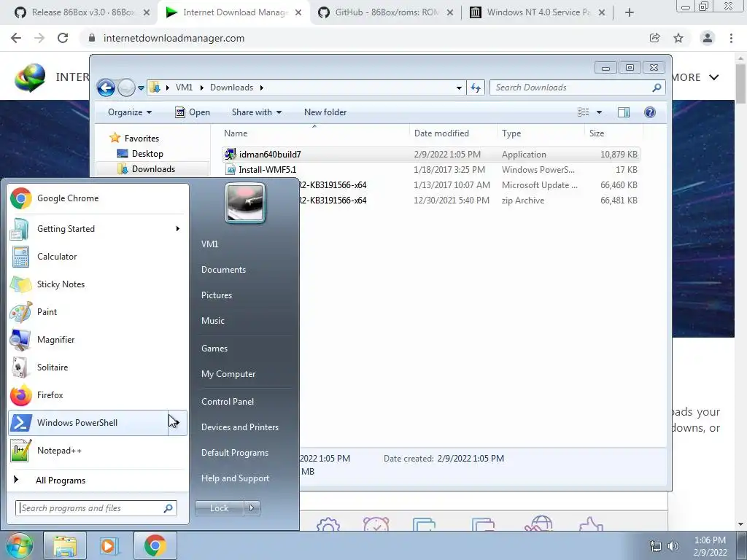The image size is (747, 560).
Task: Click the Search Downloads field
Action: pos(577,87)
